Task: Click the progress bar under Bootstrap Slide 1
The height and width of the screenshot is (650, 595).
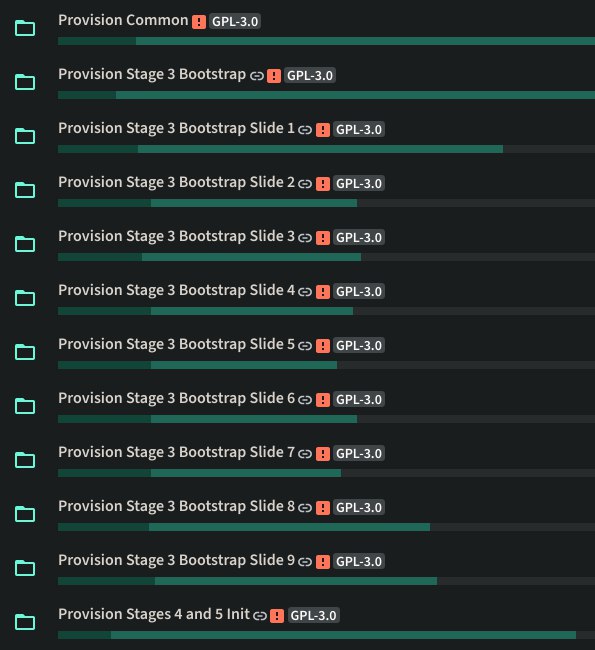Action: pyautogui.click(x=326, y=149)
